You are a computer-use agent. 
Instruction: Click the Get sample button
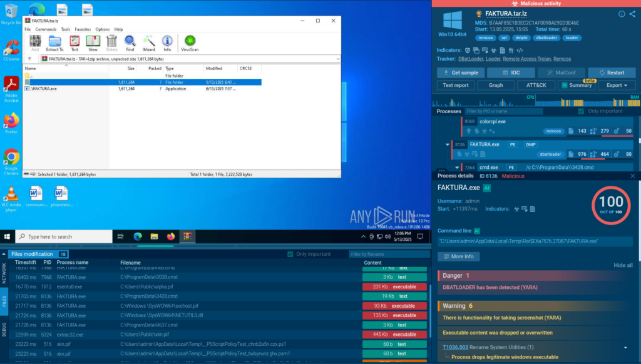[460, 73]
